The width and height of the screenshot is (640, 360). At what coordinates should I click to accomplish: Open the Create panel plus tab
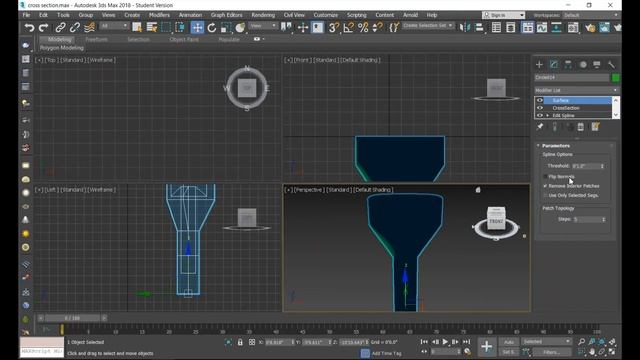539,64
